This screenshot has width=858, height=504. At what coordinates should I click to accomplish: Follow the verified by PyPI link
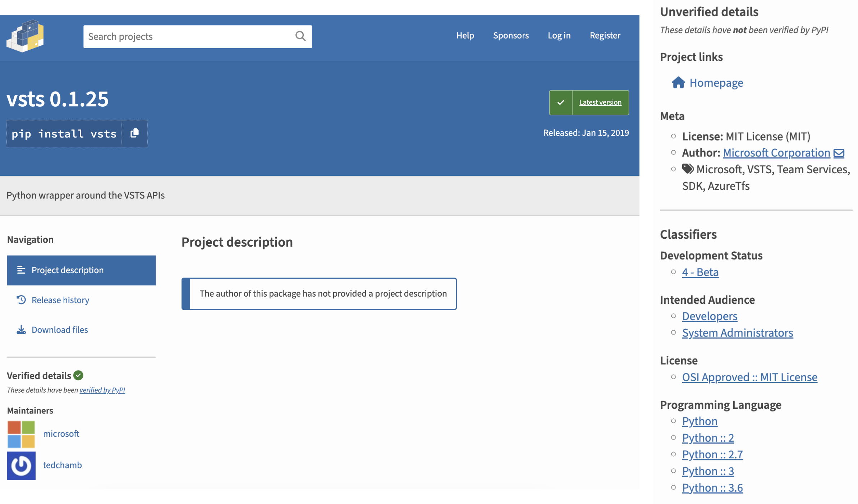(102, 390)
